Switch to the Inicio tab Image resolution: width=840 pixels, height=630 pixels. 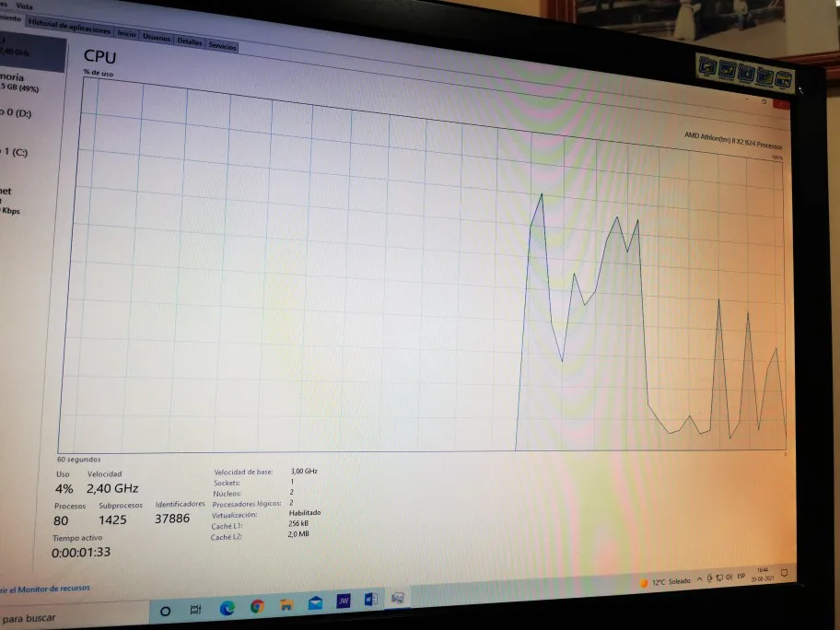pos(126,33)
